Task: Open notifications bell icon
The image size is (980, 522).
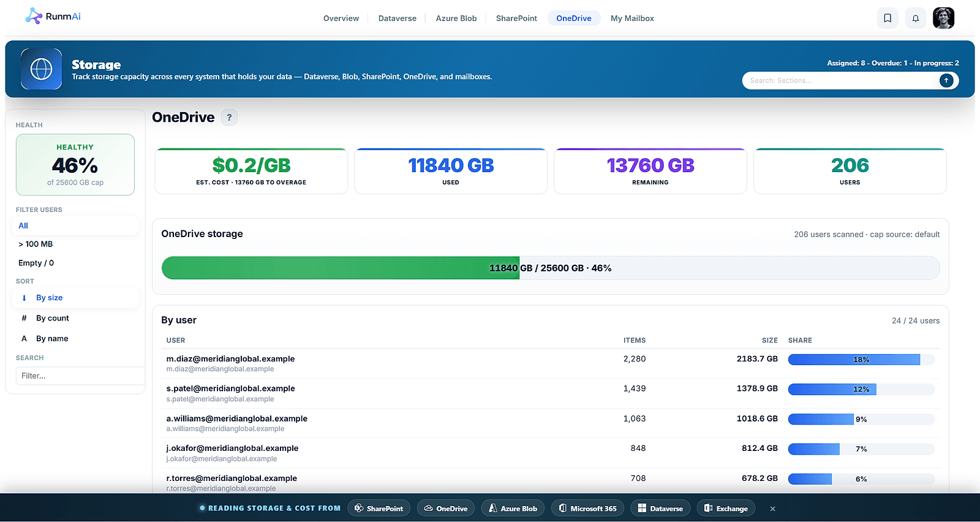Action: (916, 18)
